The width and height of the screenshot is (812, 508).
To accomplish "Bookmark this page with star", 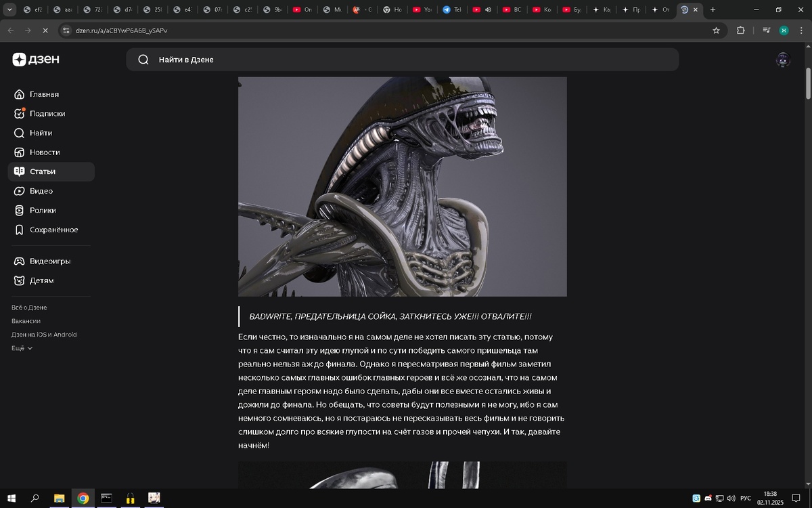I will click(716, 30).
